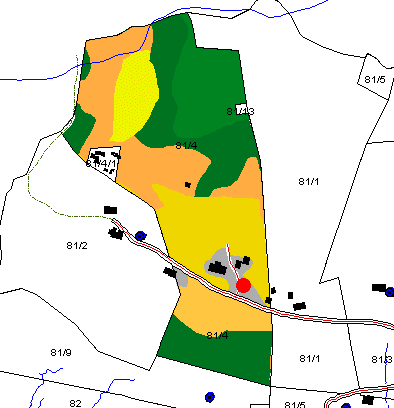Image resolution: width=394 pixels, height=408 pixels.
Task: Click the large black building in the grey yard
Action: point(218,268)
